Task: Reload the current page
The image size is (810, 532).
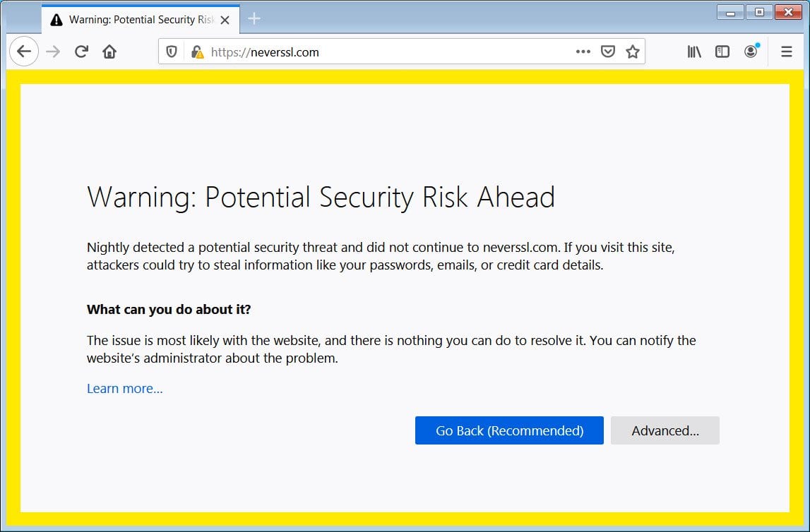Action: pos(81,52)
